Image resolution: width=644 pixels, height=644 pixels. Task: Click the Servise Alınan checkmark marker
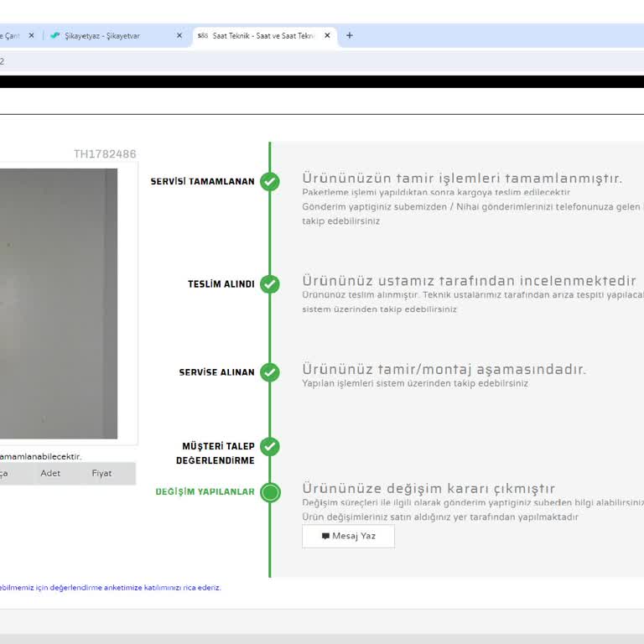click(270, 372)
